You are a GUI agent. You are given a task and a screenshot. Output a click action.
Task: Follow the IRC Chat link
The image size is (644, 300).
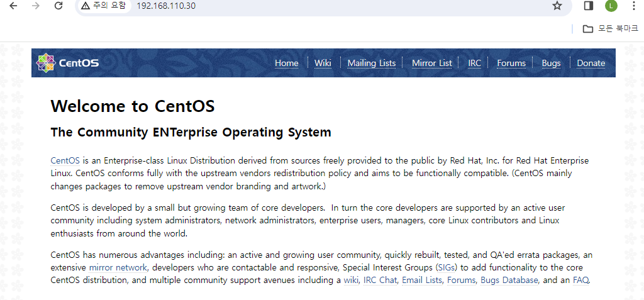point(380,281)
